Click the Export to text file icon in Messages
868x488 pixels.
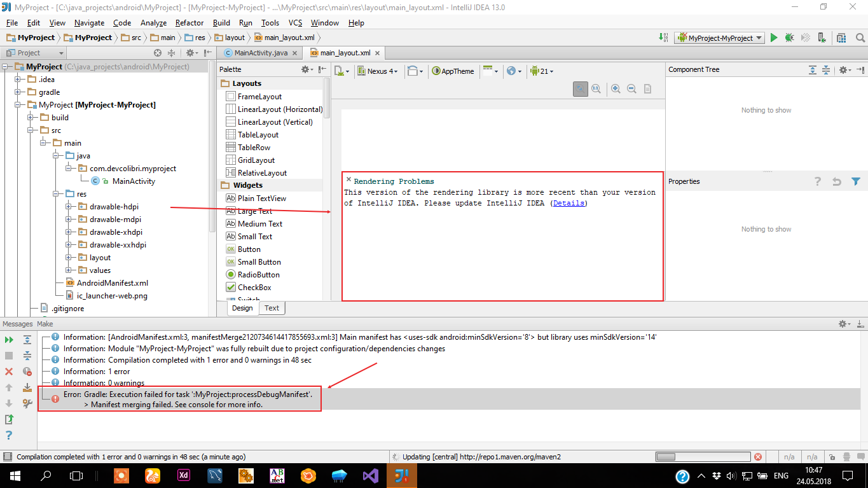coord(9,419)
